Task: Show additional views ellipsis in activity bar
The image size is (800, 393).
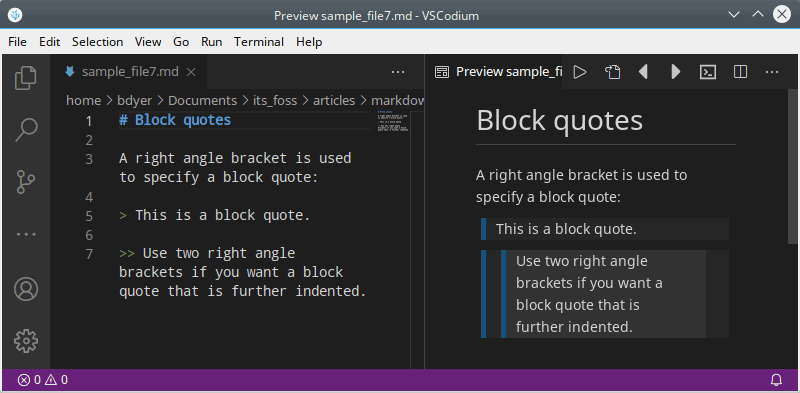Action: [26, 234]
